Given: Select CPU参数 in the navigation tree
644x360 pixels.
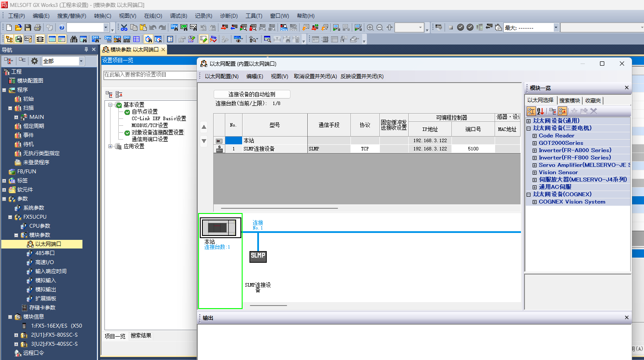Looking at the screenshot, I should [40, 226].
